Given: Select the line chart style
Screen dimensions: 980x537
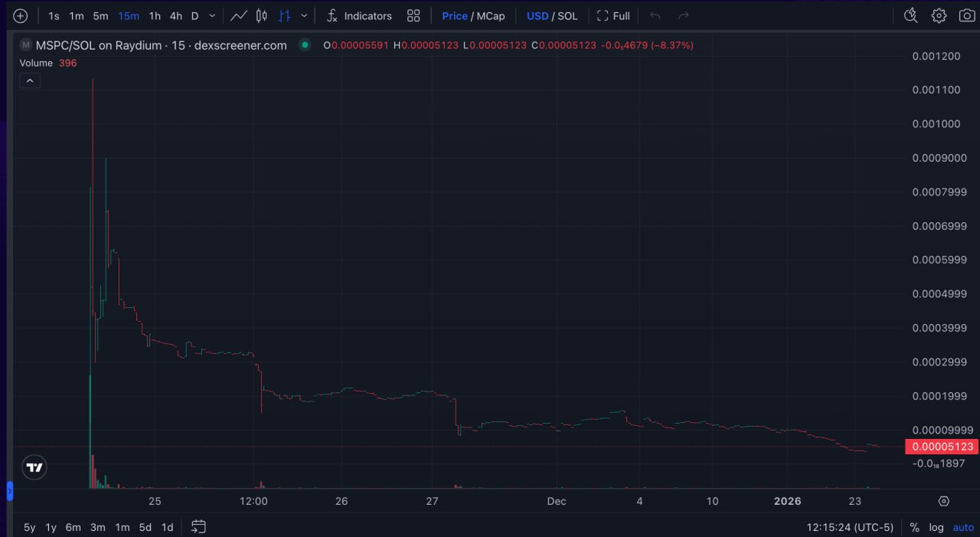Looking at the screenshot, I should click(239, 15).
